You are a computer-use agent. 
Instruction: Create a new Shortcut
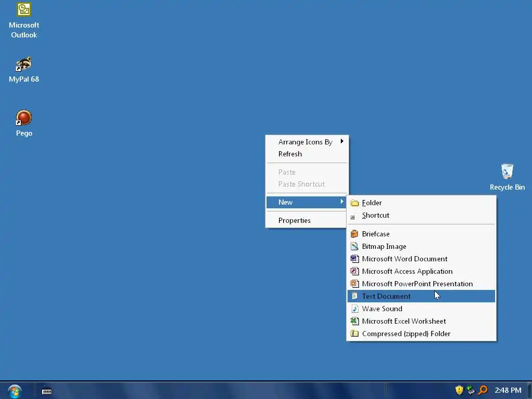tap(421, 216)
